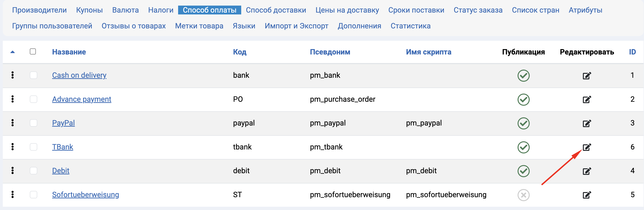Edit Sofortueberweisung using pencil icon
This screenshot has height=210, width=644.
tap(587, 195)
